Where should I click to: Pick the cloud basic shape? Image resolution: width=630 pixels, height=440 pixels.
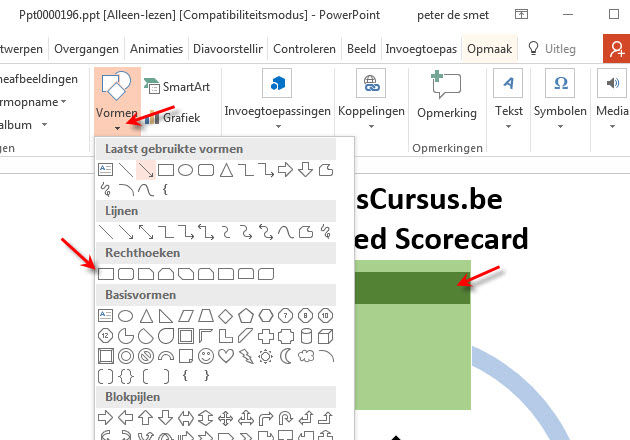pos(306,356)
